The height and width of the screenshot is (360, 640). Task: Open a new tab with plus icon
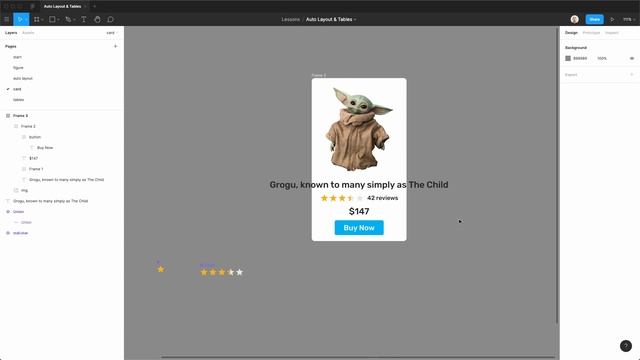94,7
